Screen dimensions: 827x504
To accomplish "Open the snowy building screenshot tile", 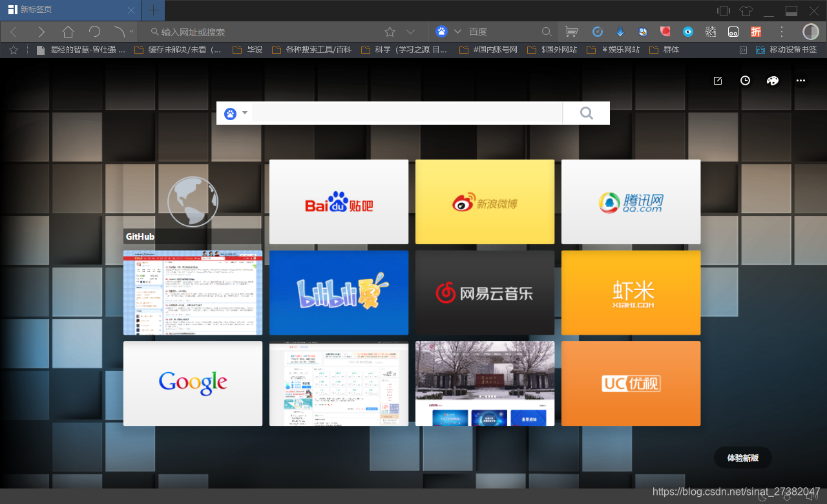I will point(485,384).
